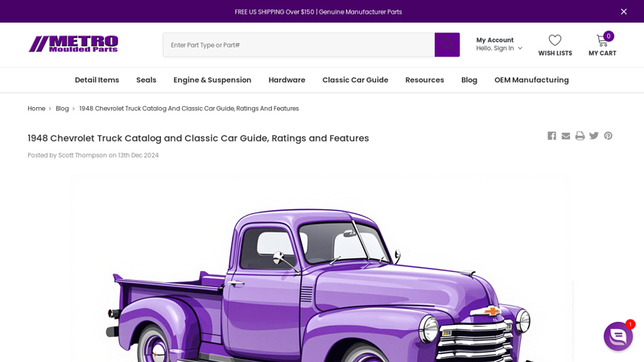The width and height of the screenshot is (644, 362).
Task: Print the blog post
Action: tap(580, 136)
